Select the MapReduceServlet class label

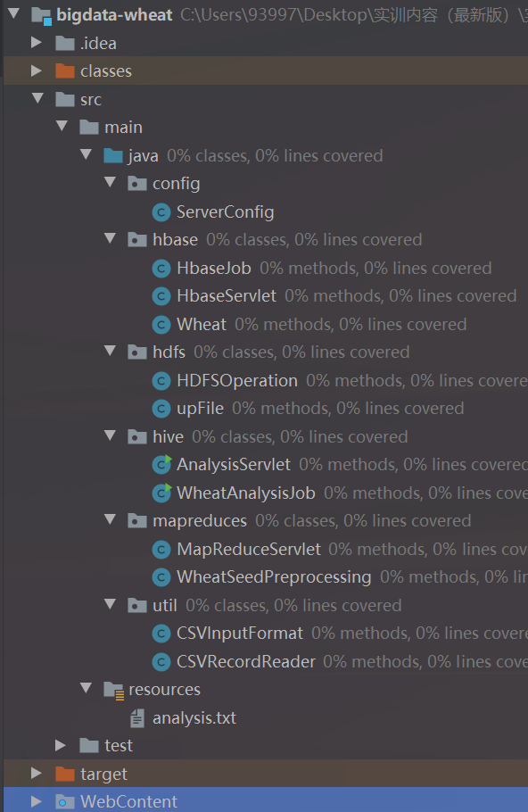pos(249,549)
